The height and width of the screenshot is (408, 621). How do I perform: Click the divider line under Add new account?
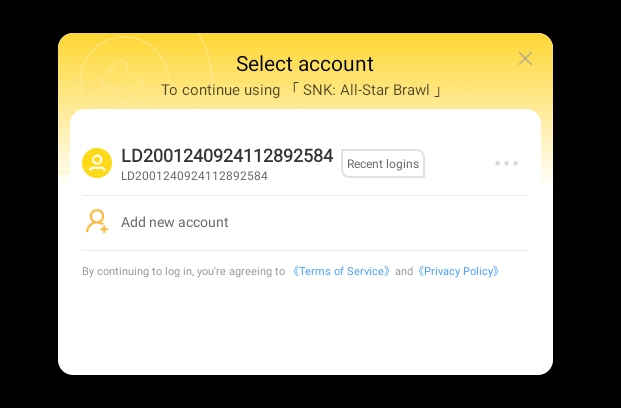[x=305, y=250]
